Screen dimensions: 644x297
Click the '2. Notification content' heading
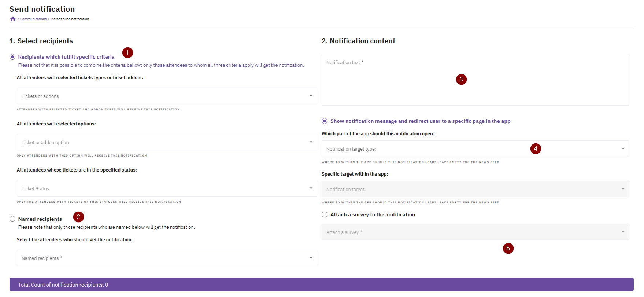(x=358, y=41)
